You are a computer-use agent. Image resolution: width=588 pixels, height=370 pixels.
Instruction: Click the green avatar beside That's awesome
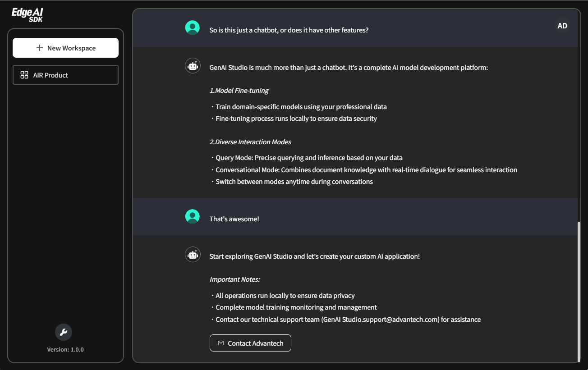tap(192, 216)
